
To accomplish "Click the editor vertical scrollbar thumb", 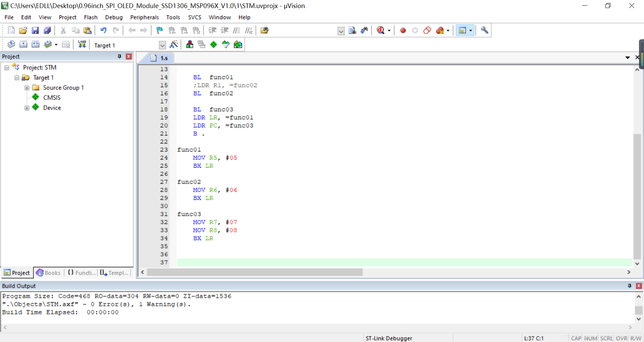I will 637,196.
